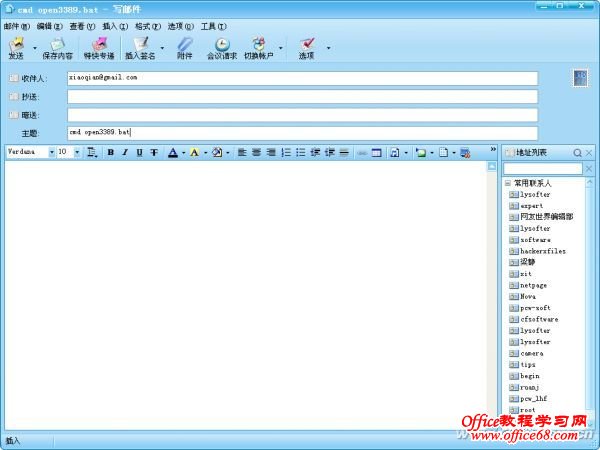Select contact netpage in address list

pyautogui.click(x=528, y=285)
